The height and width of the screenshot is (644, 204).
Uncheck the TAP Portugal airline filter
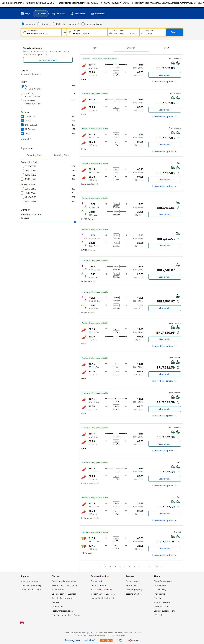[x=22, y=125]
